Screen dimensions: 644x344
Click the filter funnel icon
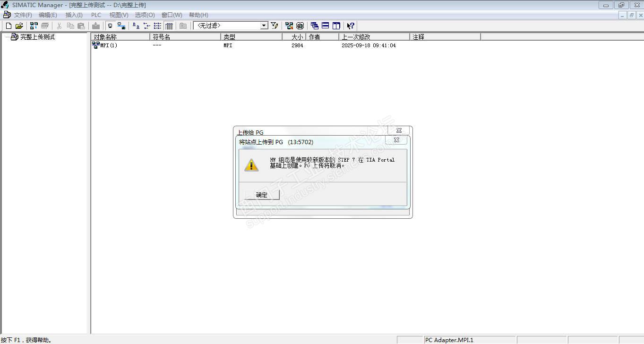275,26
